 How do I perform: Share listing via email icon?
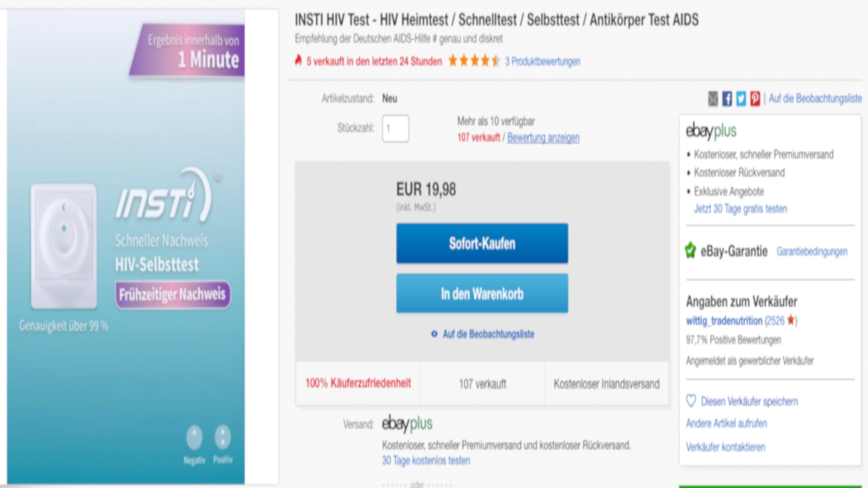pos(713,99)
